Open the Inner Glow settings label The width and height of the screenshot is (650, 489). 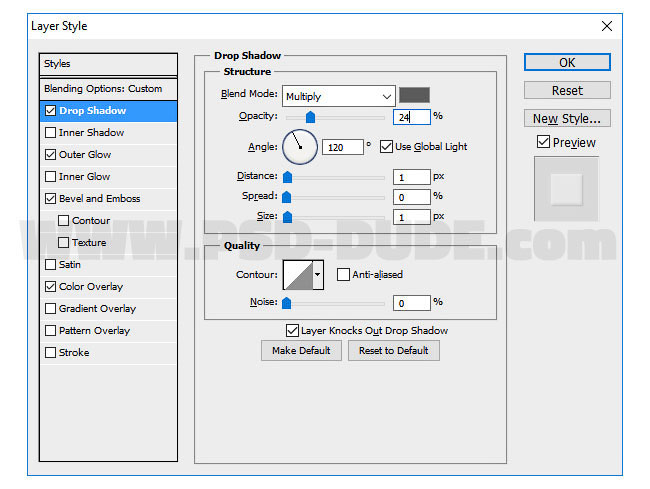[85, 177]
